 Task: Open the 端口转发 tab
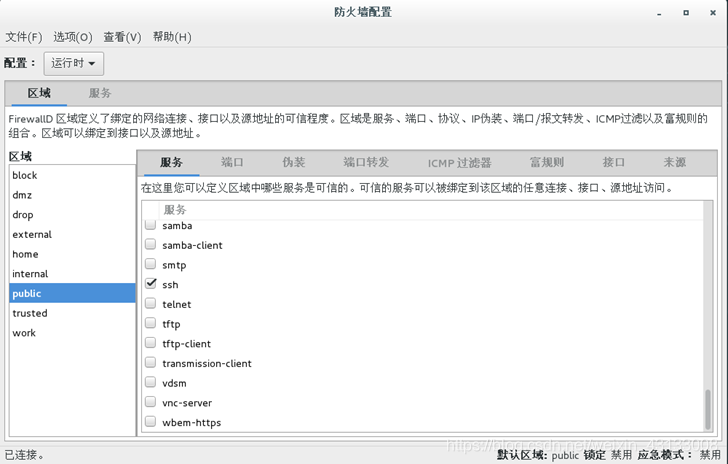click(x=366, y=163)
